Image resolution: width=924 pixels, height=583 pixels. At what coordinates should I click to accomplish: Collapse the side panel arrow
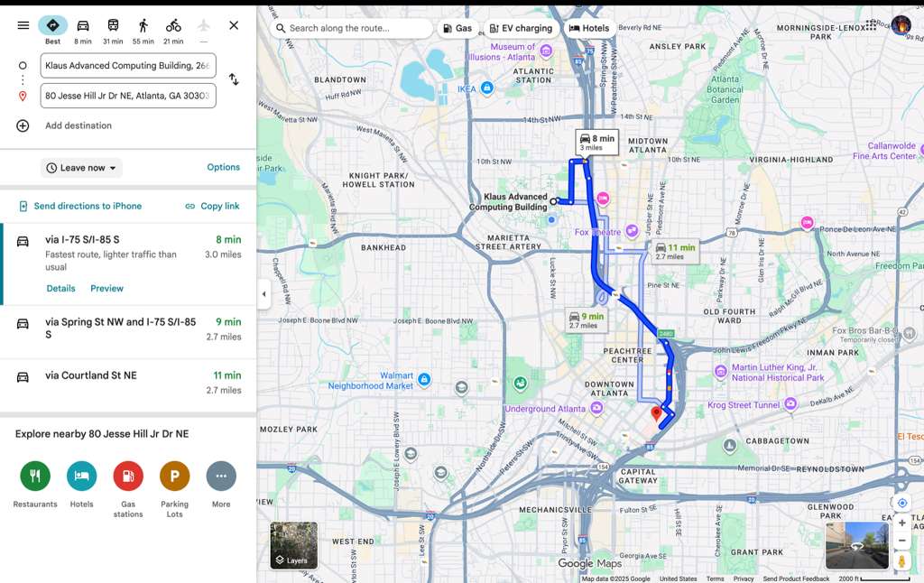pyautogui.click(x=264, y=293)
